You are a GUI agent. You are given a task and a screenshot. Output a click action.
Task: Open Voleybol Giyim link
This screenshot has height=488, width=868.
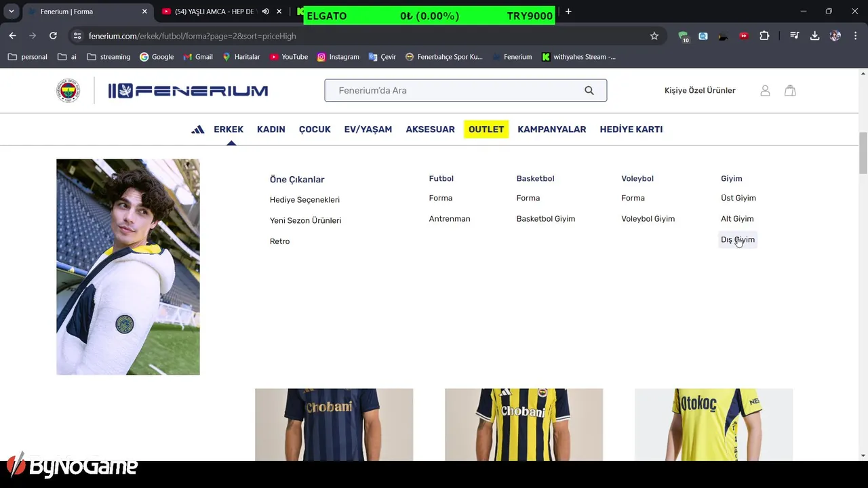point(648,219)
